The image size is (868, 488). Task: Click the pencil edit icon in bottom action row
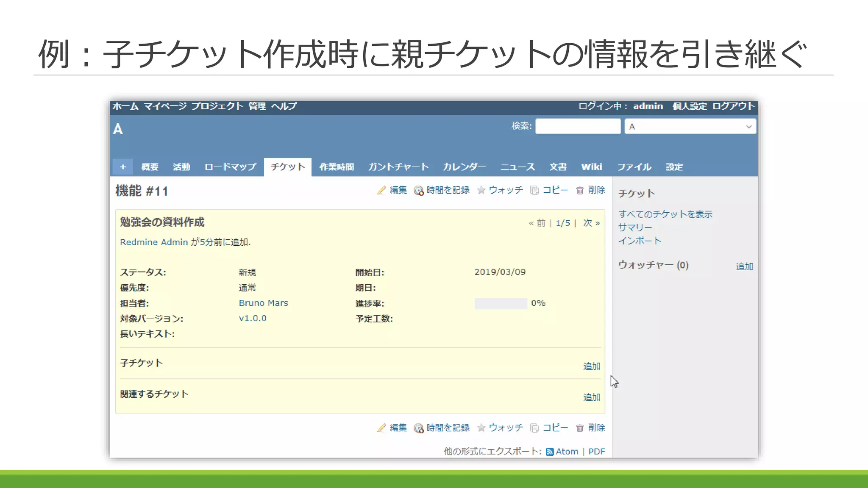click(x=381, y=428)
